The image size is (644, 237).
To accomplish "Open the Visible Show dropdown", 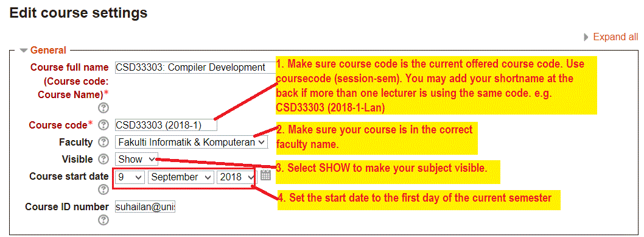I will [x=136, y=159].
